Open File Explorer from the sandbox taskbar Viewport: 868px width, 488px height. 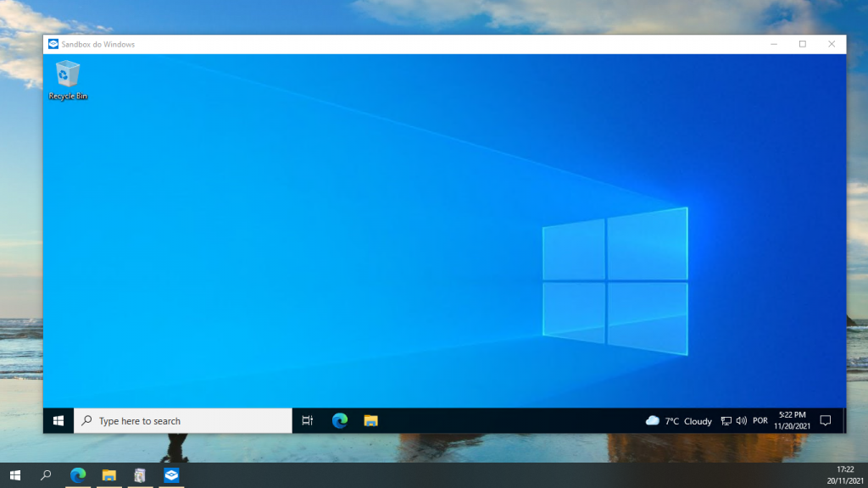point(370,420)
